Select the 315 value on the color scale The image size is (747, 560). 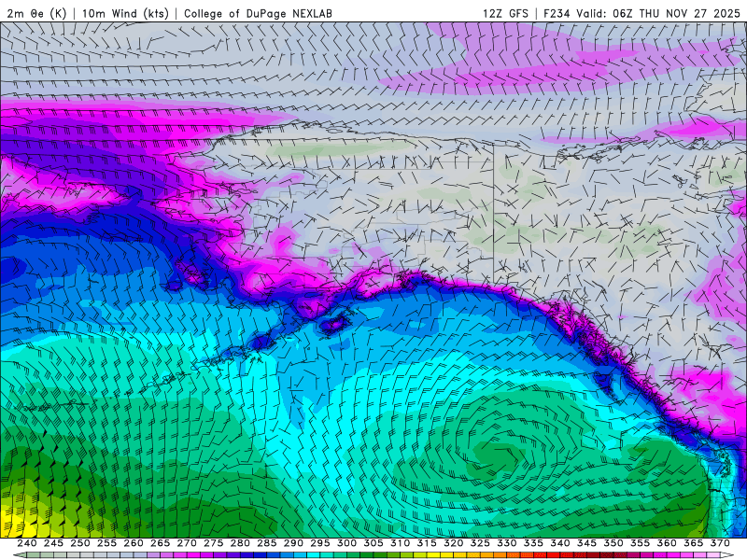click(x=427, y=543)
